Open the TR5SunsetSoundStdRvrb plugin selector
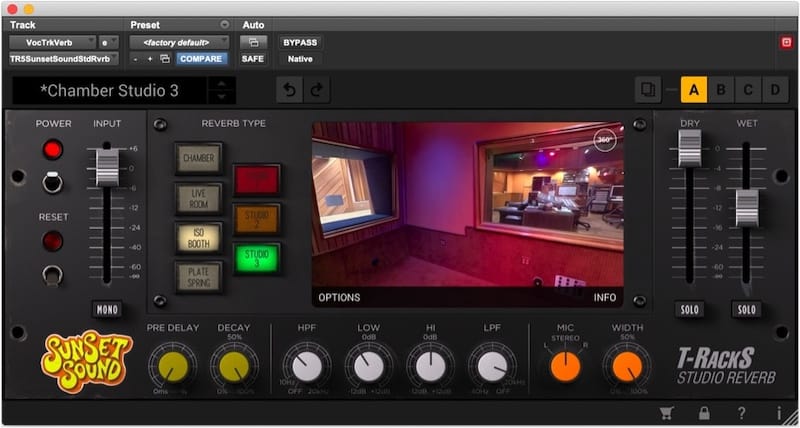 (64, 59)
